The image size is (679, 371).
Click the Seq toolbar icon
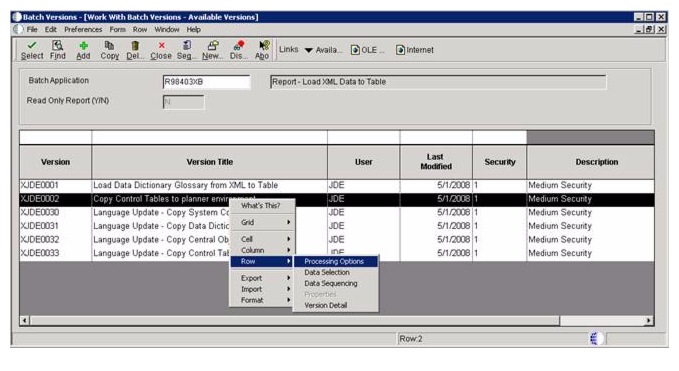pyautogui.click(x=187, y=45)
